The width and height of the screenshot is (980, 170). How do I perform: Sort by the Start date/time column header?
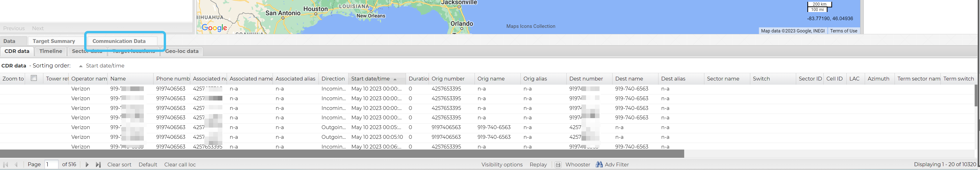pyautogui.click(x=370, y=79)
